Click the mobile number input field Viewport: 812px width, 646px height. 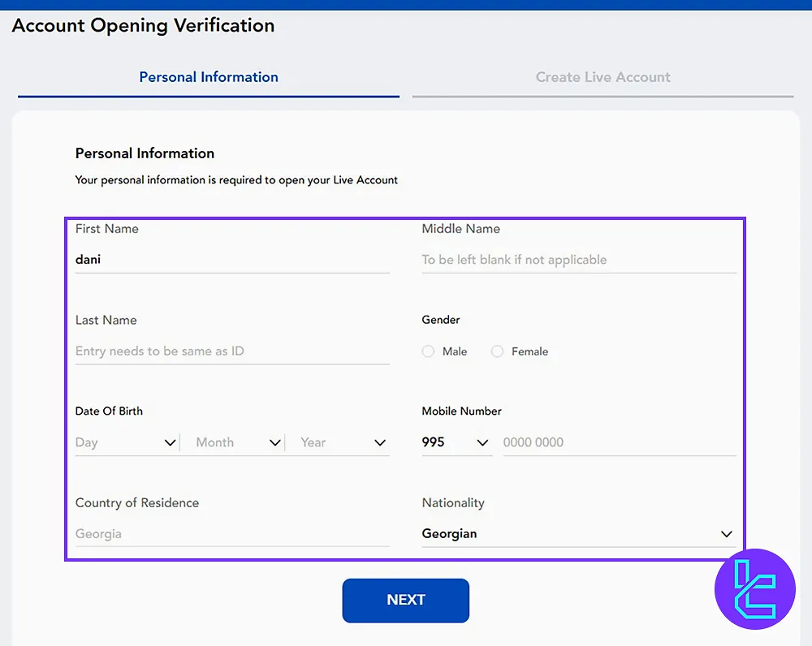(620, 442)
